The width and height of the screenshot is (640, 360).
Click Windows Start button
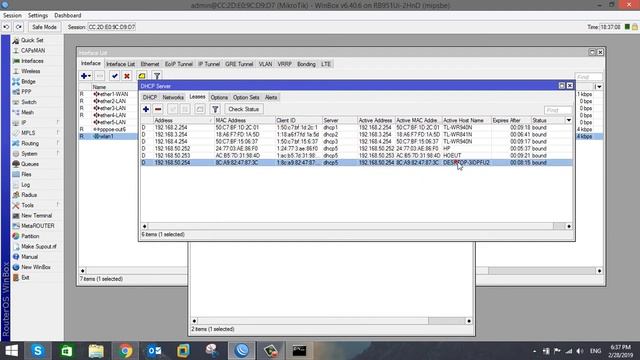(x=11, y=351)
